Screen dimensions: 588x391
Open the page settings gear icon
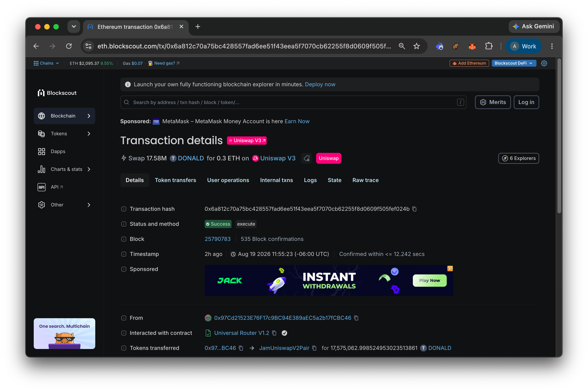click(544, 63)
